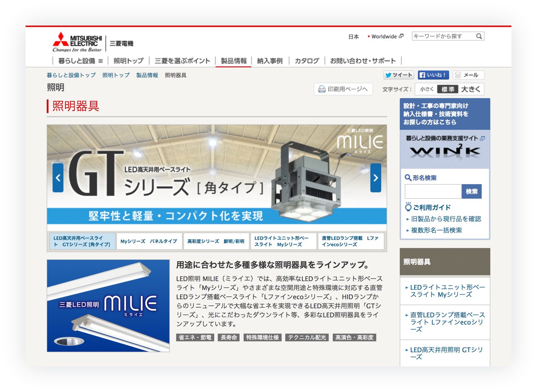Viewport: 537px width, 392px height.
Task: Click the 三菱LED照明 MILIE product image
Action: [108, 306]
